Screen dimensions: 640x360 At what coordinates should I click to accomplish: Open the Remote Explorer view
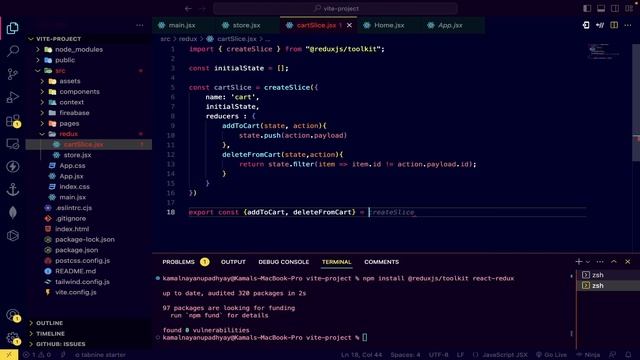pyautogui.click(x=13, y=144)
